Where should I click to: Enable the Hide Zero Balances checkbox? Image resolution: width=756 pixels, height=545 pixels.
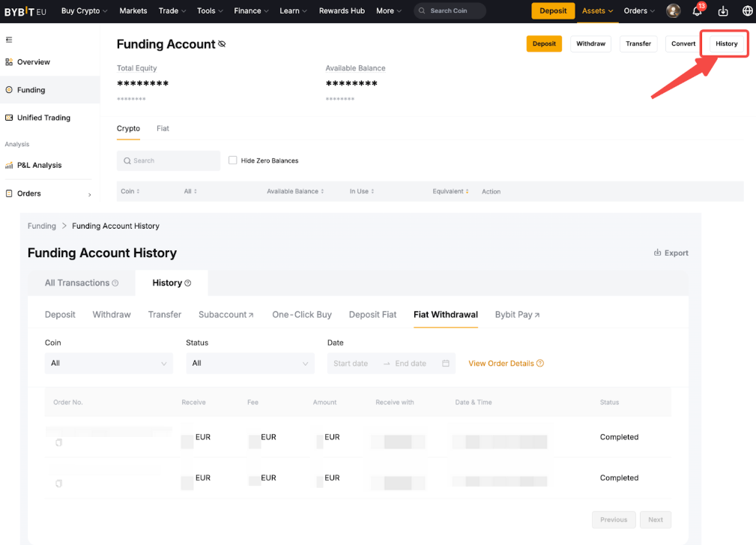[x=233, y=160]
